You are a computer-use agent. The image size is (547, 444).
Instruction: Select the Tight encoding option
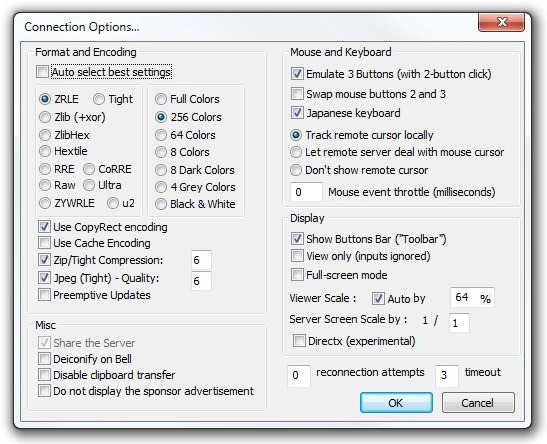pos(99,99)
